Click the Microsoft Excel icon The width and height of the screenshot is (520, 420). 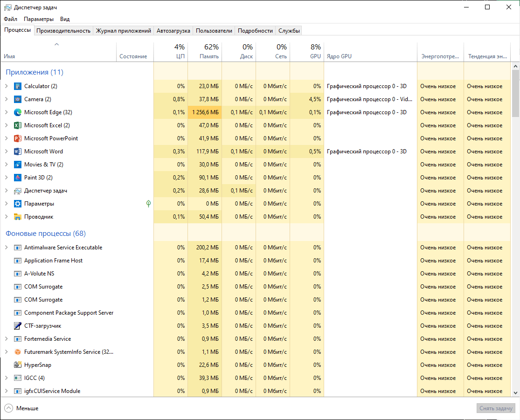click(18, 125)
